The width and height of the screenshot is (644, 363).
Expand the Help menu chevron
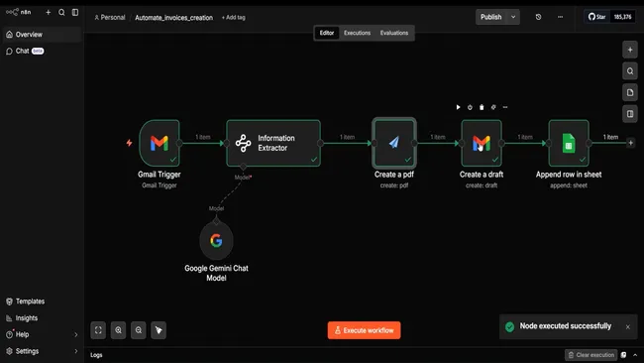point(75,334)
